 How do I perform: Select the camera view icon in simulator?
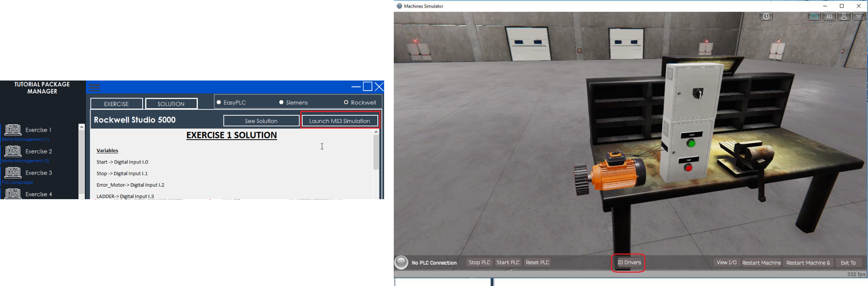tap(814, 16)
